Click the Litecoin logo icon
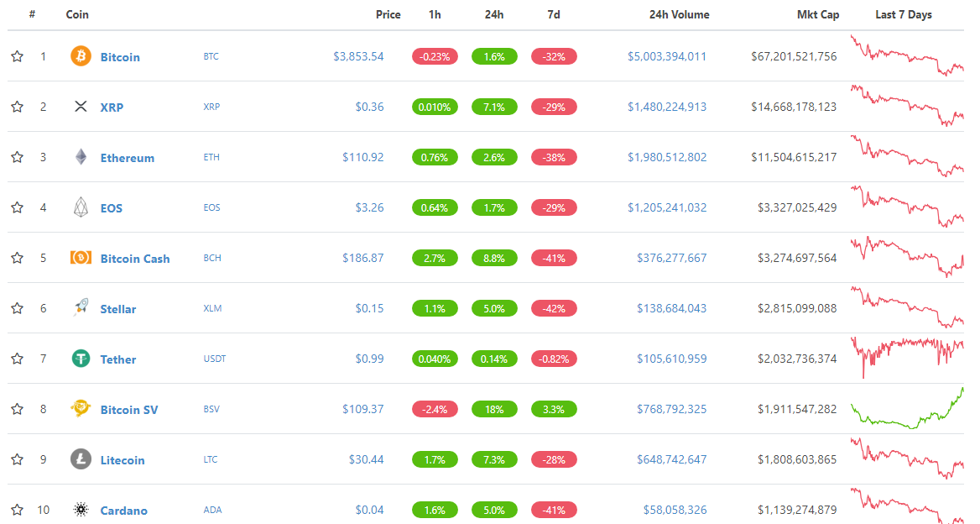 81,459
